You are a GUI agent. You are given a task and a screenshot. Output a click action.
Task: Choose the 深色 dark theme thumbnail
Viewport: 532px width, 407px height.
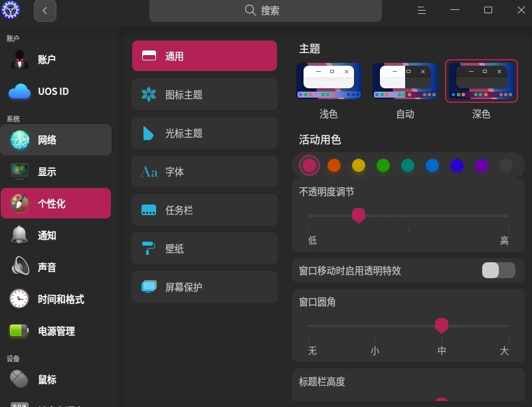pos(482,81)
